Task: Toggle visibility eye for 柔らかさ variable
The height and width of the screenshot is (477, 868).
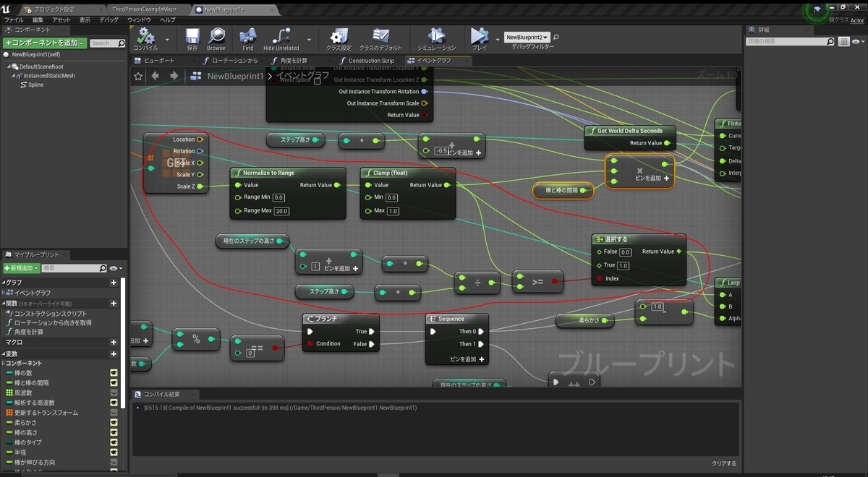Action: [x=114, y=423]
